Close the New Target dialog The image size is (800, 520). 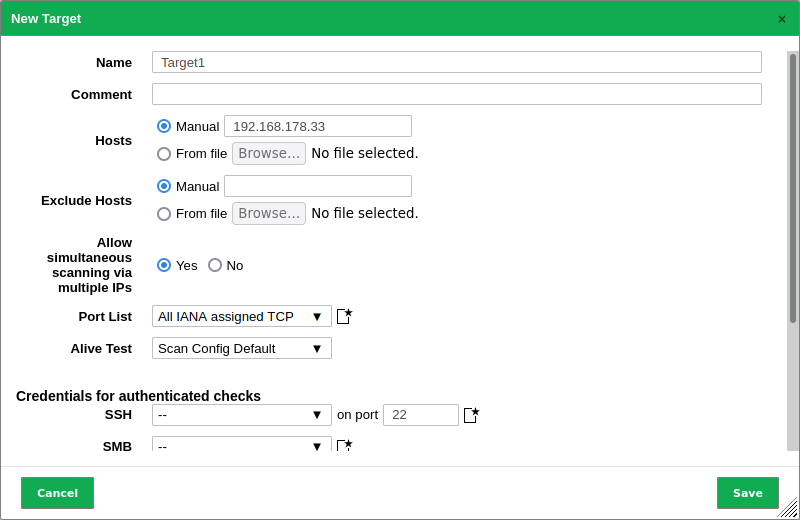coord(782,19)
